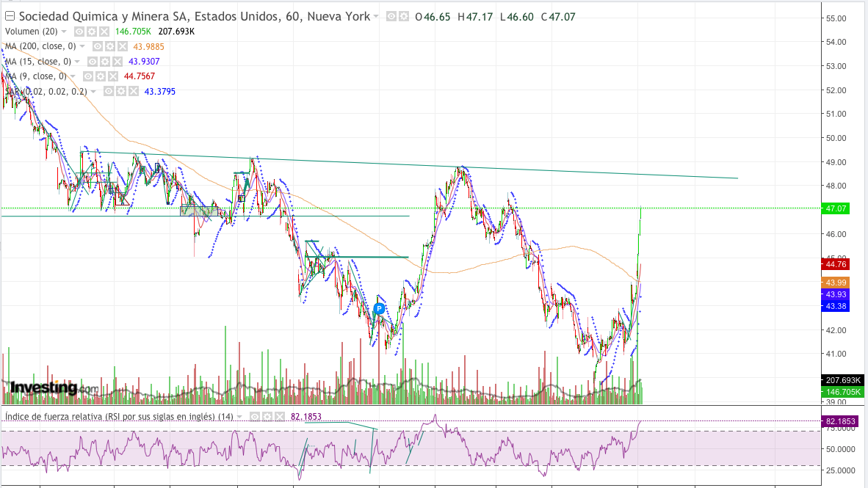Click the MA (200, close, 0) label
The height and width of the screenshot is (488, 868).
[40, 46]
